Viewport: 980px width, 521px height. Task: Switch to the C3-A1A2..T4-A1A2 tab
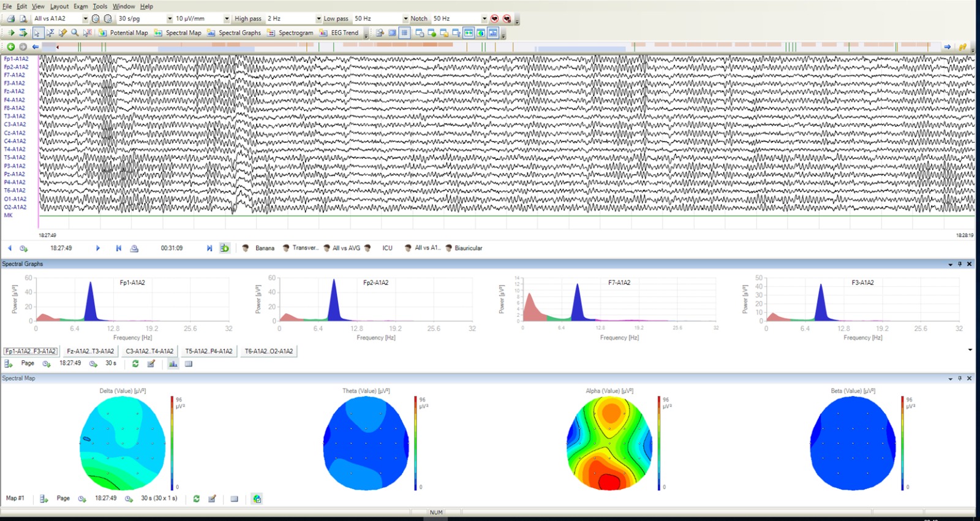pos(149,351)
